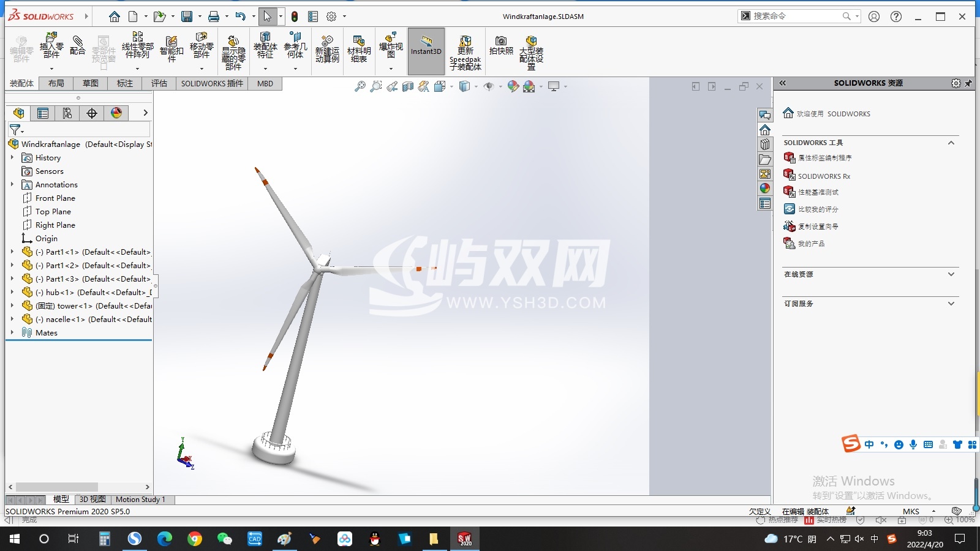
Task: Print using the printer icon
Action: [x=214, y=17]
